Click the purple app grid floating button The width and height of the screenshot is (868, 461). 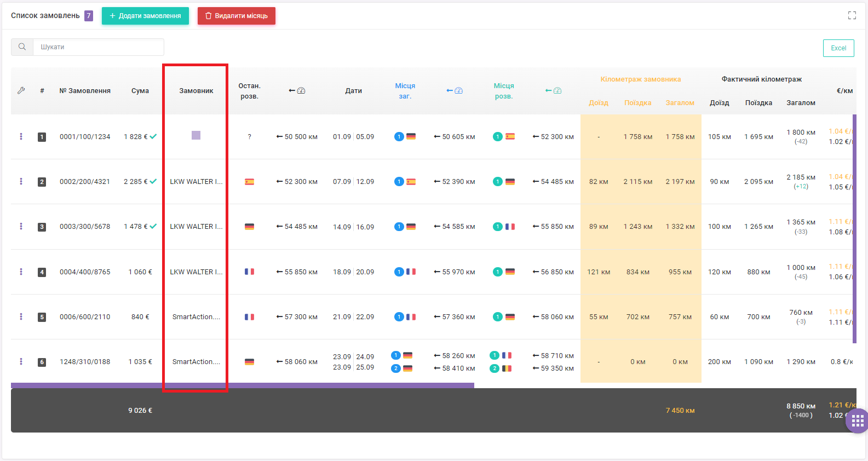coord(858,421)
